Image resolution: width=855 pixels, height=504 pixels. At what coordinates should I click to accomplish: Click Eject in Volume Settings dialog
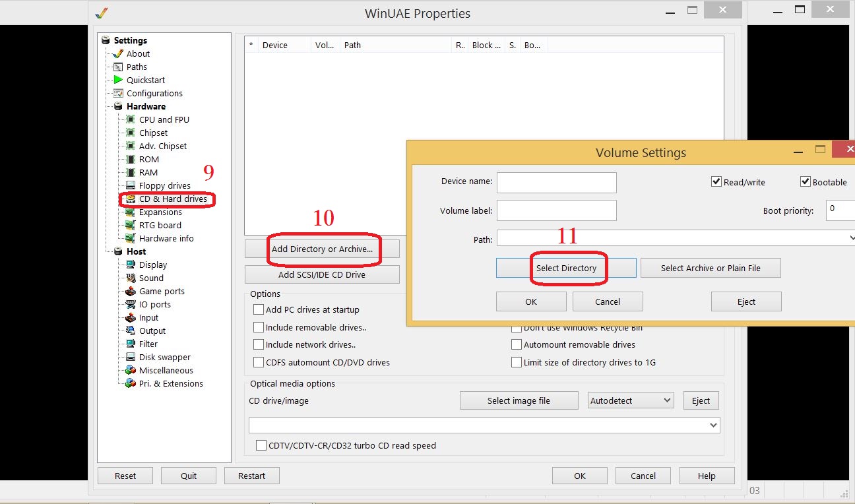coord(746,301)
